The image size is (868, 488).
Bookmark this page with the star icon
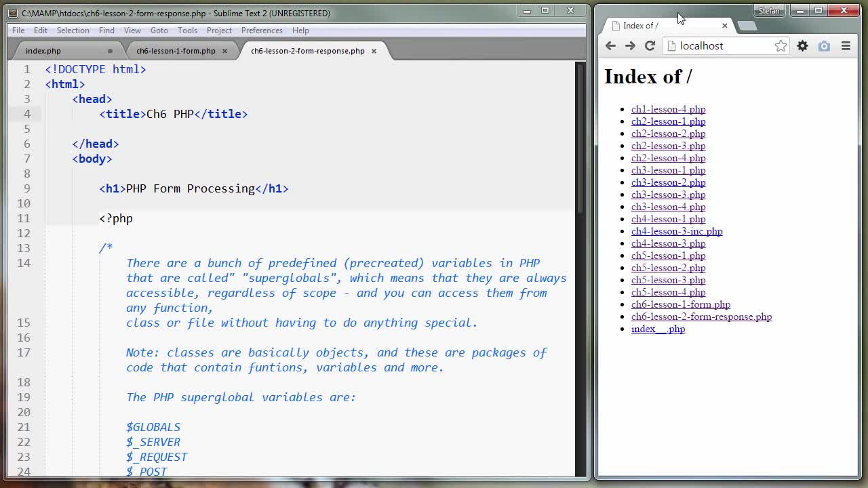pyautogui.click(x=781, y=45)
